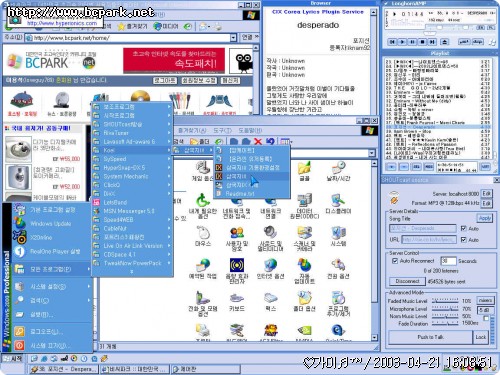Click the play button in LonghornAMP
The width and height of the screenshot is (500, 375).
402,42
